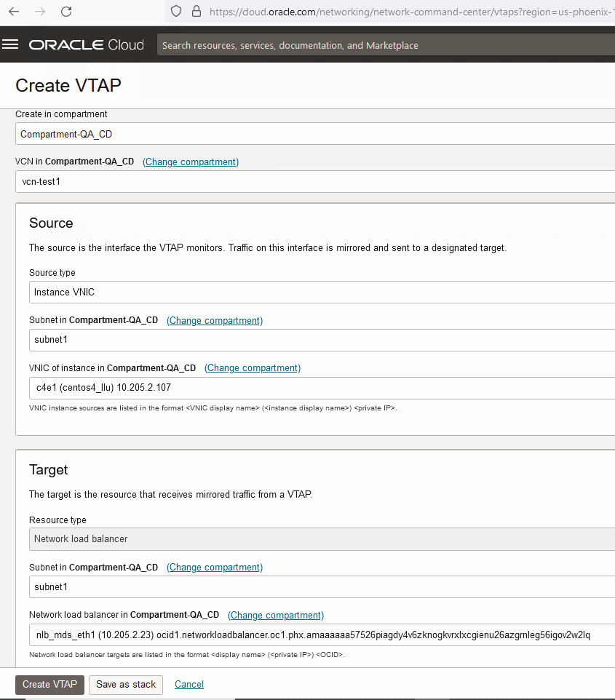Open the Create in compartment dropdown
Screen dimensions: 615x700
click(314, 134)
